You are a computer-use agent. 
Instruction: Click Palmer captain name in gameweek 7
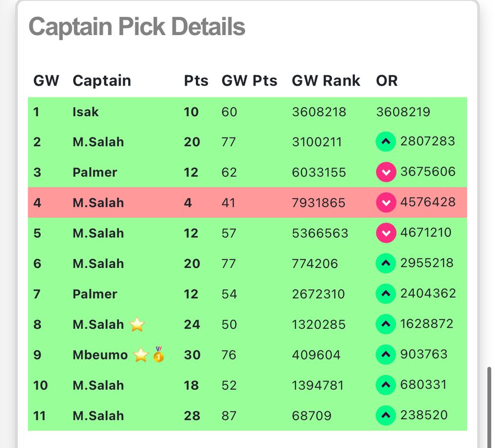(95, 294)
